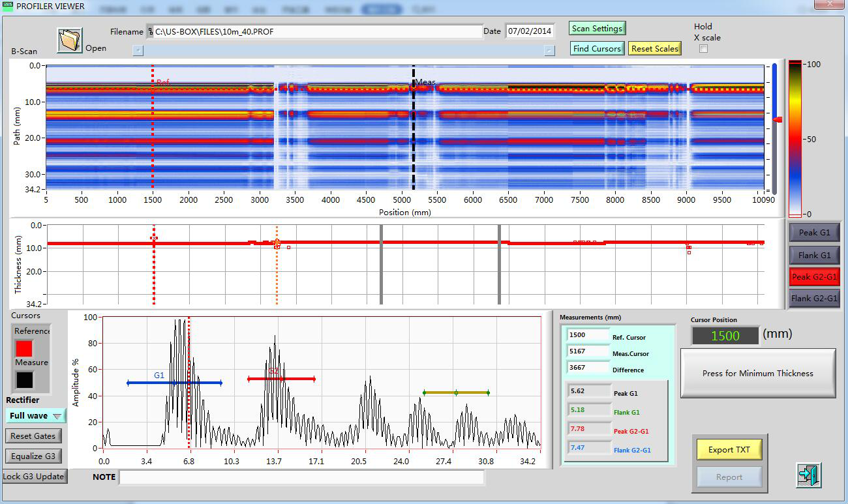Click the PROFILER VIEWER title bar icon
Screen dimensions: 848x504
(8, 6)
